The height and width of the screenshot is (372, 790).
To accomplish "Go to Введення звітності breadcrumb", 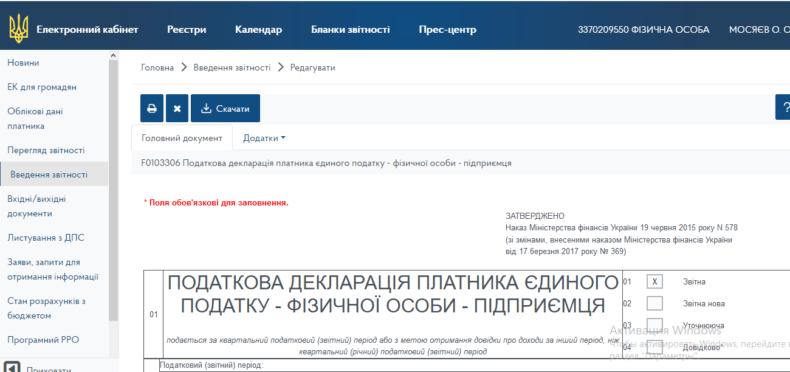I will (x=232, y=68).
